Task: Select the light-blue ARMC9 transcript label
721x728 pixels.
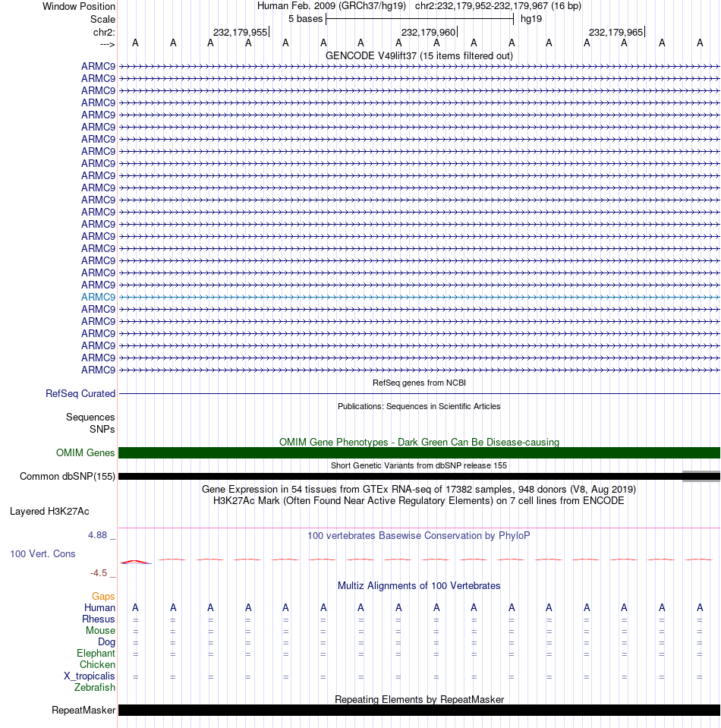Action: tap(98, 297)
